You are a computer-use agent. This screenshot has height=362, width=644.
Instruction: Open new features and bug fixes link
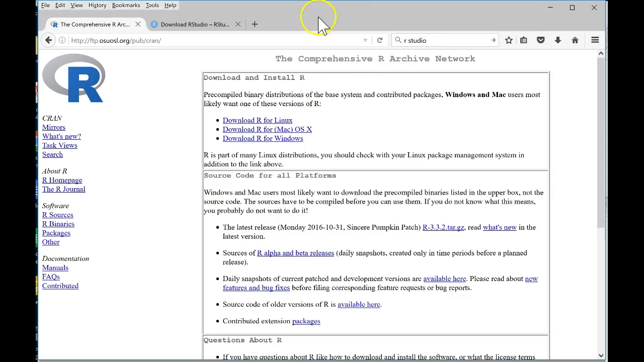pyautogui.click(x=257, y=288)
